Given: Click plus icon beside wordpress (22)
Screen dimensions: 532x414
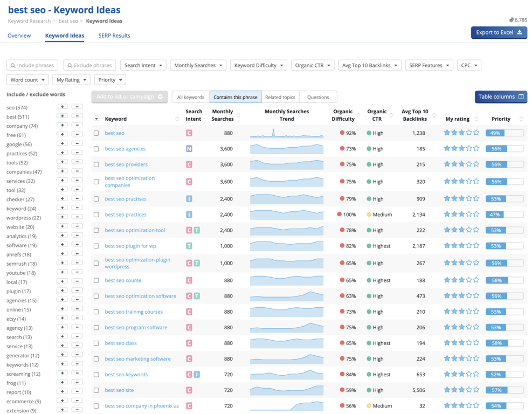Looking at the screenshot, I should (x=62, y=217).
